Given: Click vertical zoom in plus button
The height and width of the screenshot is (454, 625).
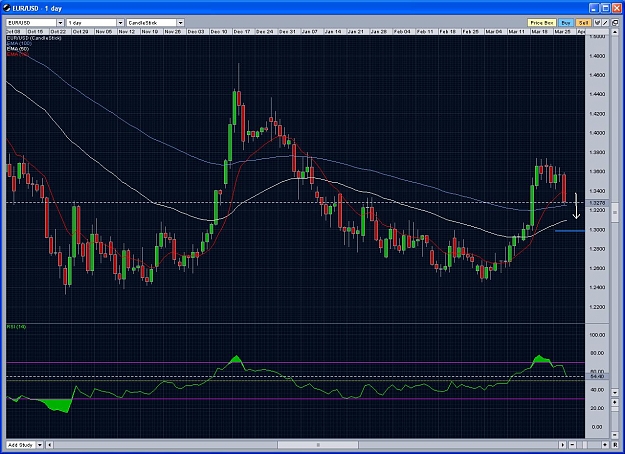Looking at the screenshot, I should point(615,403).
